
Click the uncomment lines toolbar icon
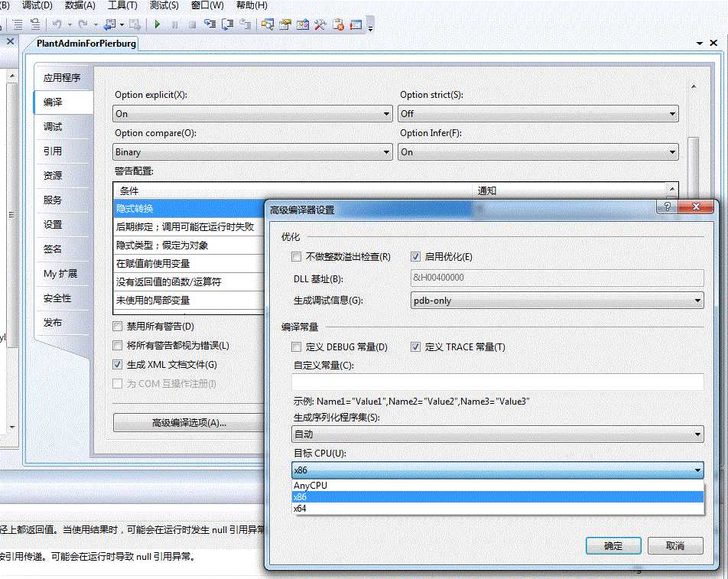point(35,24)
